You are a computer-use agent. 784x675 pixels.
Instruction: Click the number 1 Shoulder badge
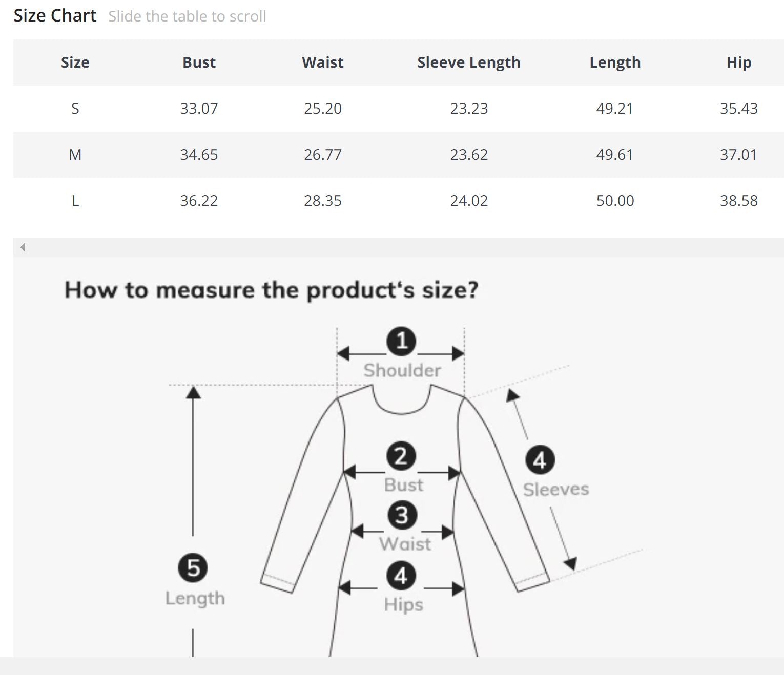pos(401,342)
